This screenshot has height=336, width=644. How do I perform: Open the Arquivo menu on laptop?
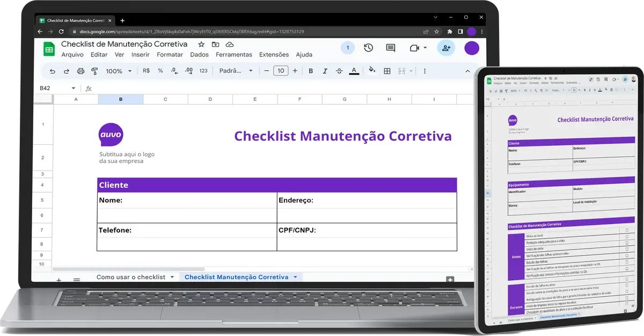click(72, 55)
